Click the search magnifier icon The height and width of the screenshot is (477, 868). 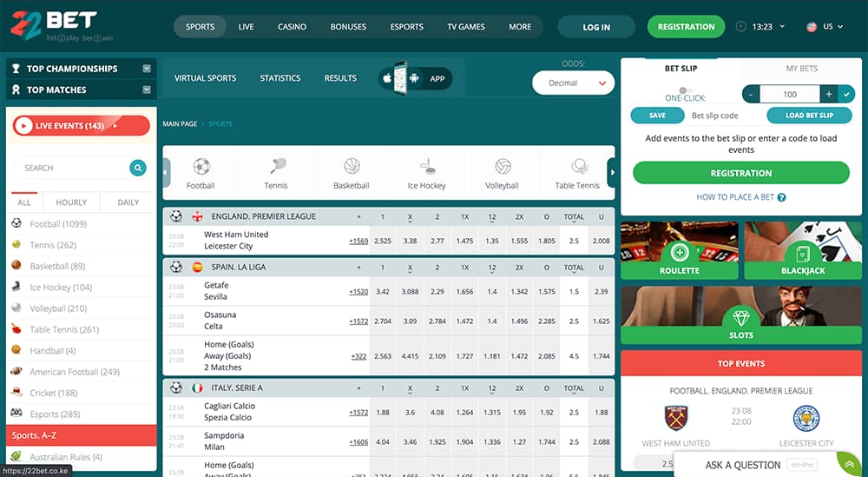[138, 168]
